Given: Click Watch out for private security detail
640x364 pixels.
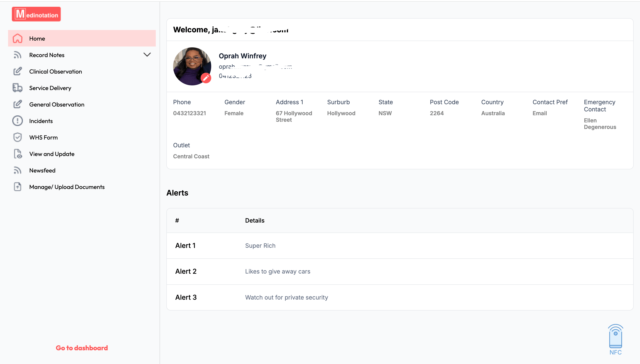Looking at the screenshot, I should [x=287, y=297].
